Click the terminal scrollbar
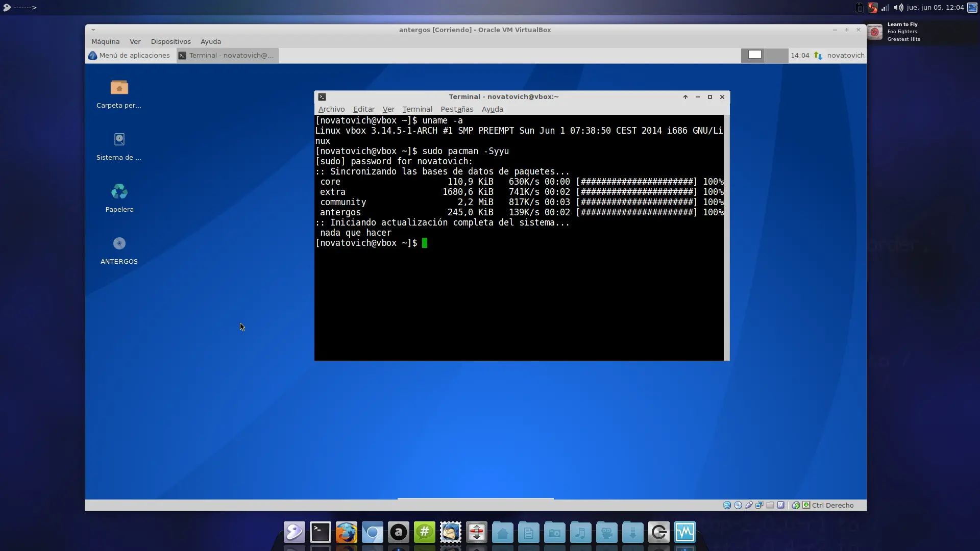Viewport: 980px width, 551px height. (726, 238)
